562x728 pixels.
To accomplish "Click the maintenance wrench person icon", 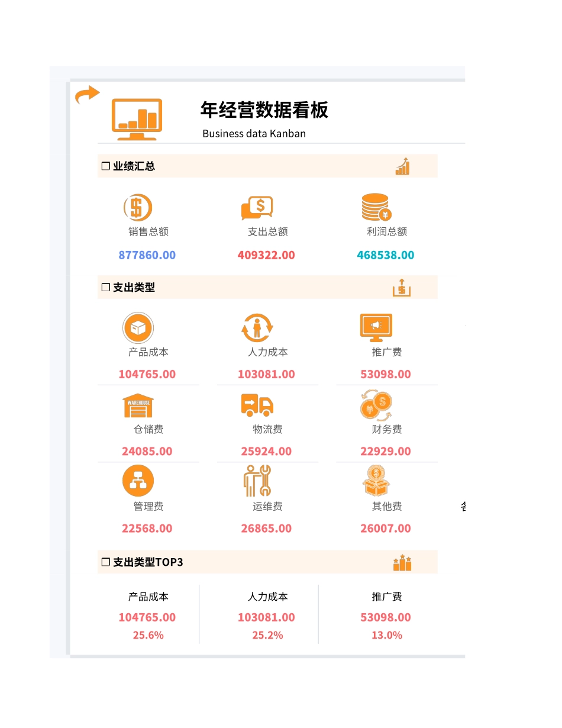I will click(257, 481).
